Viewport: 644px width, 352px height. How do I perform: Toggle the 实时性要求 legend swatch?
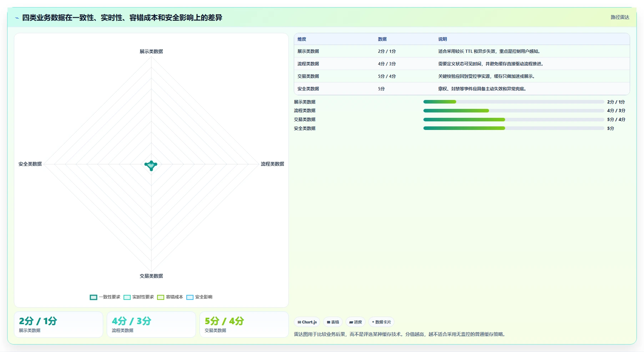tap(127, 297)
